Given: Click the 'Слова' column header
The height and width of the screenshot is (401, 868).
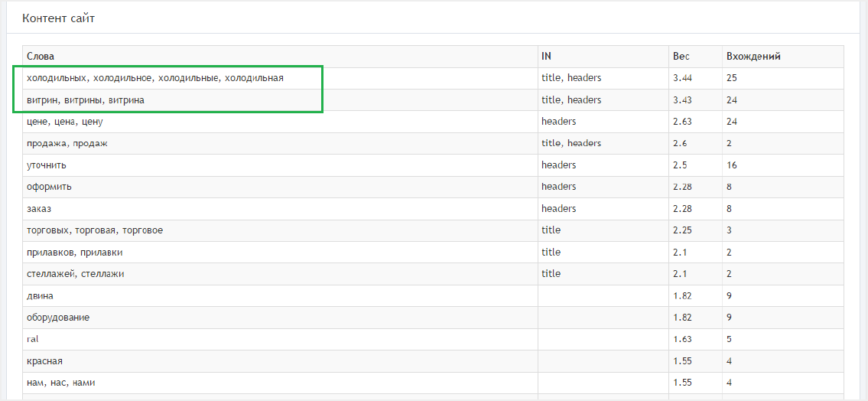Looking at the screenshot, I should (280, 57).
